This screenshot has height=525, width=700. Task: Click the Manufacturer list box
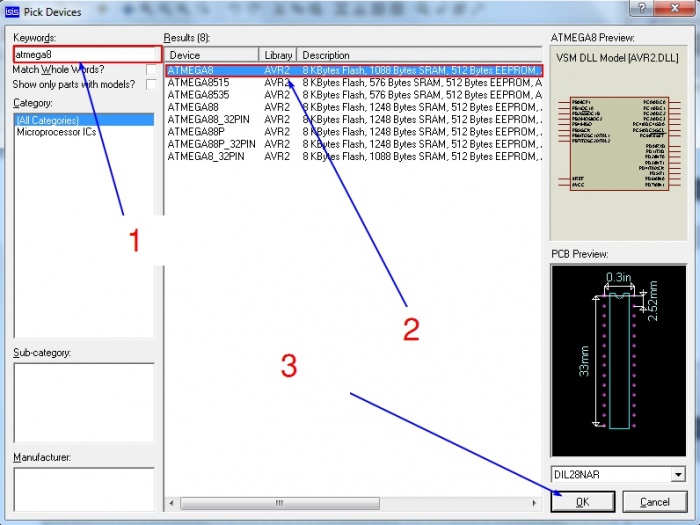tap(84, 489)
